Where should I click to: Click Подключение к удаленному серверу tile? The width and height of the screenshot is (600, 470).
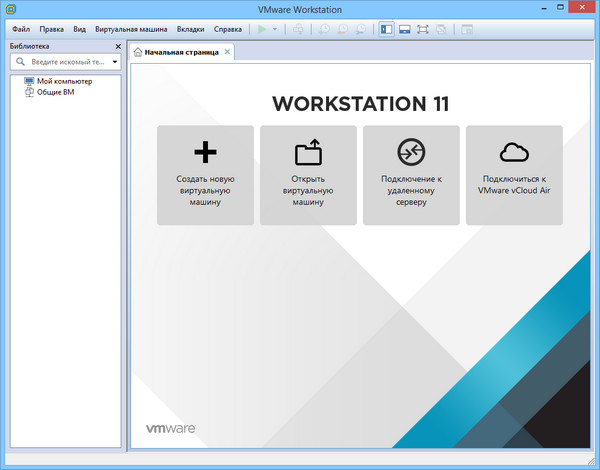411,175
